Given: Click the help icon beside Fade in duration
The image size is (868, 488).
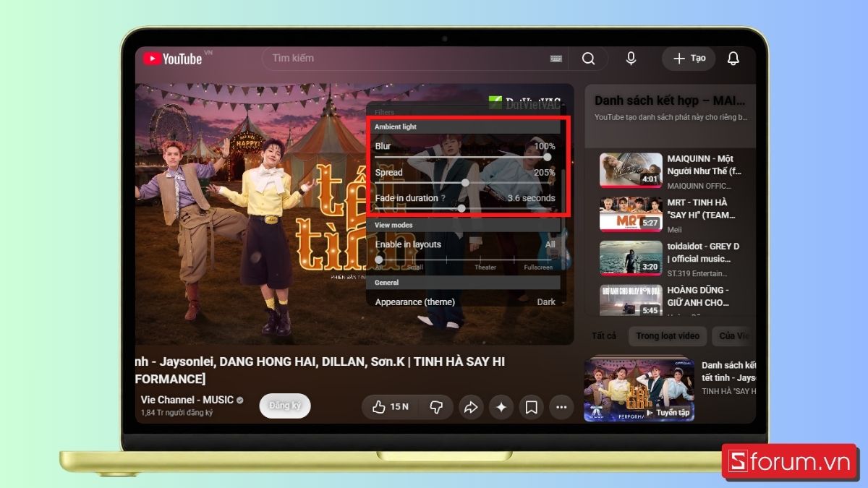Looking at the screenshot, I should 443,198.
